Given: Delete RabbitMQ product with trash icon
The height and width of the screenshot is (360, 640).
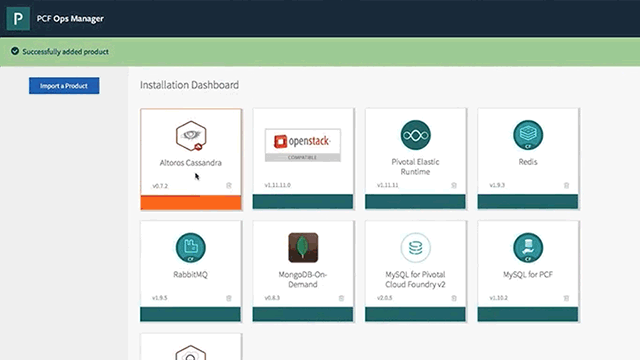Looking at the screenshot, I should point(229,298).
